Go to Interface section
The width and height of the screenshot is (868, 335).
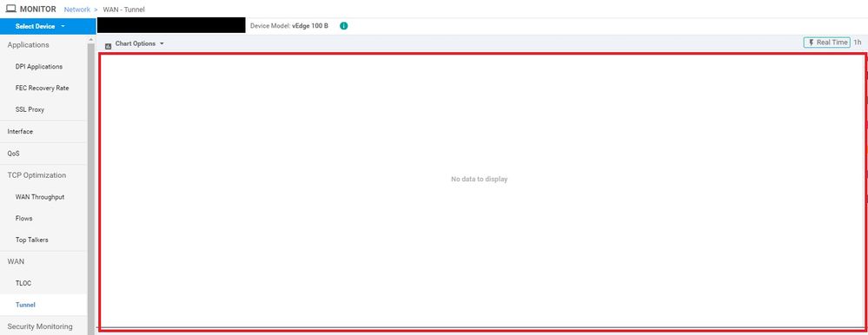tap(20, 132)
